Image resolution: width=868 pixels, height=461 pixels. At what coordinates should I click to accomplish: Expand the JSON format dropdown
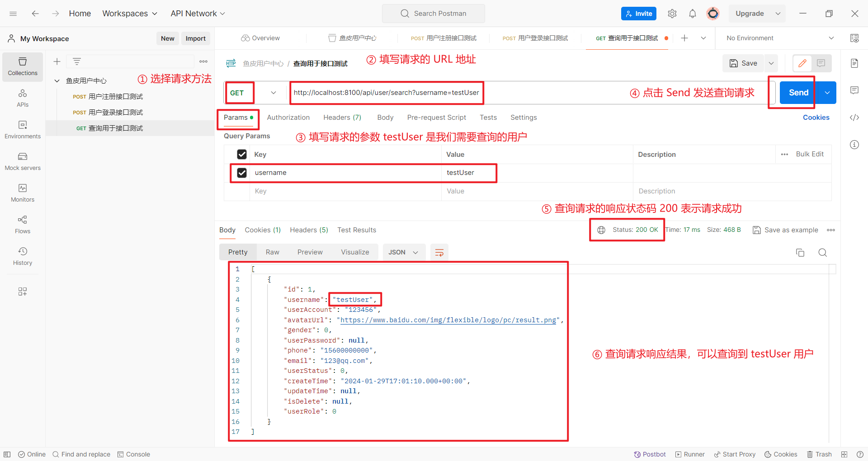pos(403,253)
